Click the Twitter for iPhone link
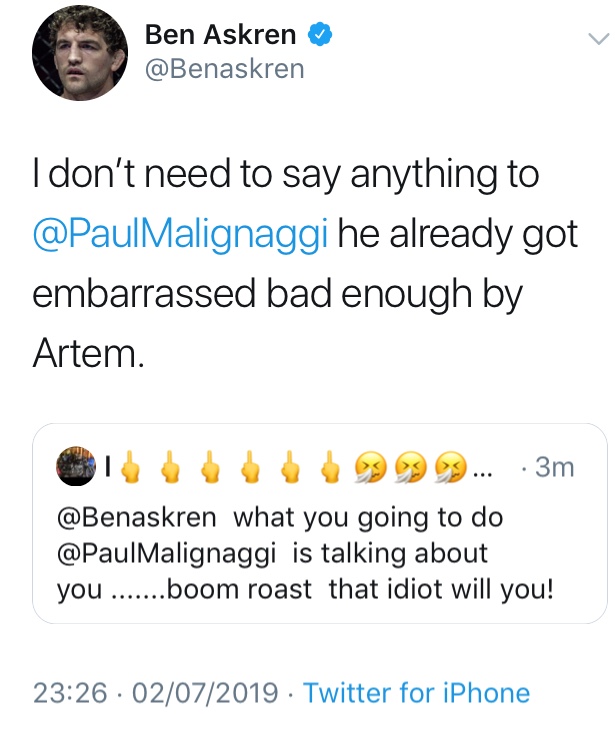This screenshot has height=736, width=615. coord(416,693)
